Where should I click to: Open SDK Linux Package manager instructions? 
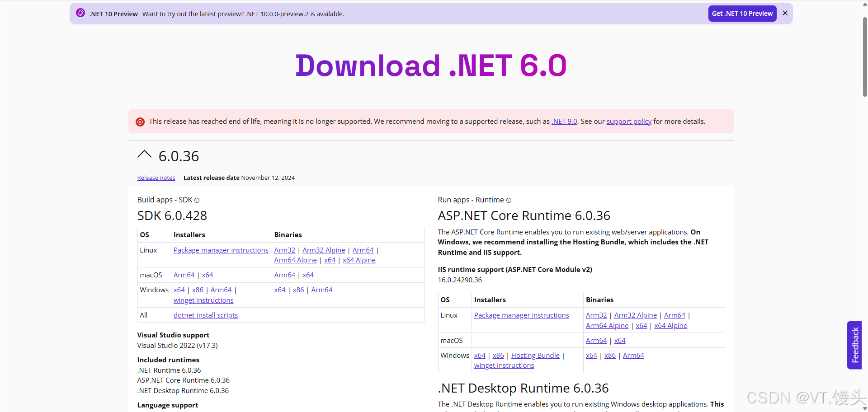click(x=221, y=250)
